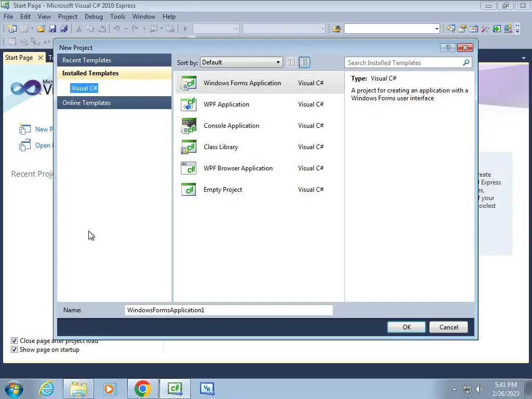Select WPF Browser Application template icon
532x399 pixels.
(189, 168)
